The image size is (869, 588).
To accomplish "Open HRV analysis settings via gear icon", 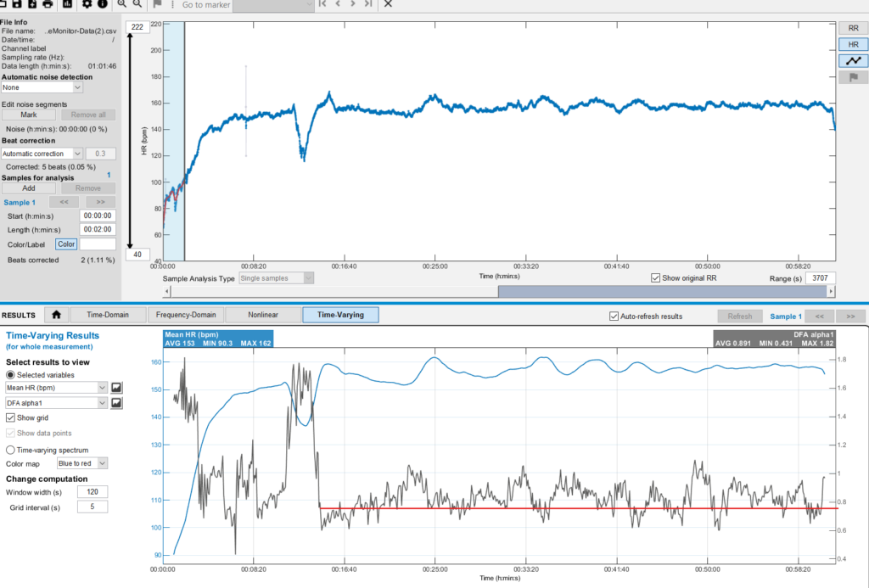I will (x=87, y=4).
